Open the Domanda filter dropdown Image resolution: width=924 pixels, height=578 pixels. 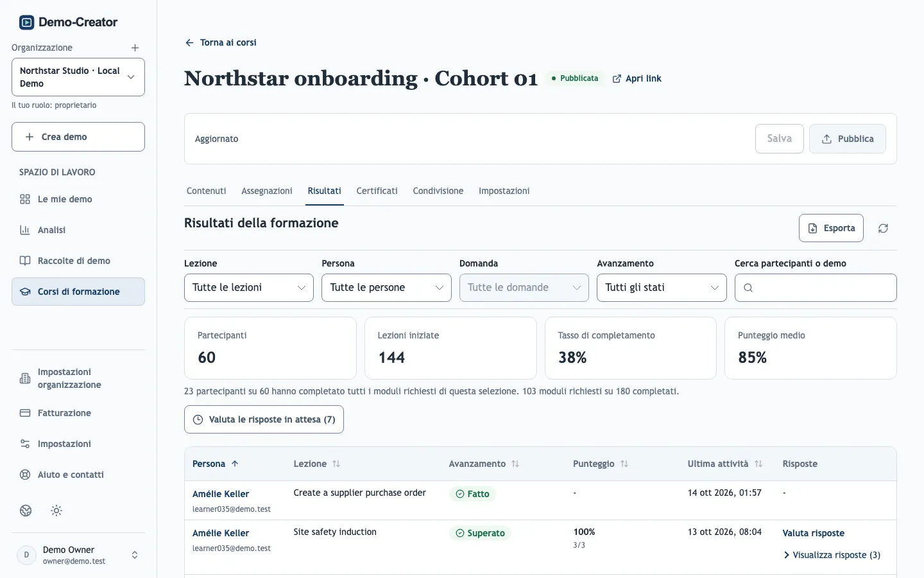click(x=524, y=288)
